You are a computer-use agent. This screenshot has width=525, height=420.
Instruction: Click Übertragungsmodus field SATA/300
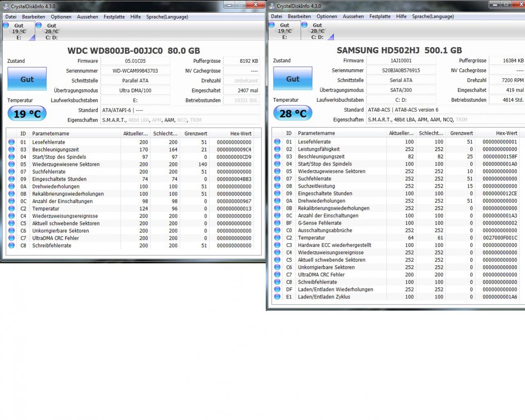401,90
